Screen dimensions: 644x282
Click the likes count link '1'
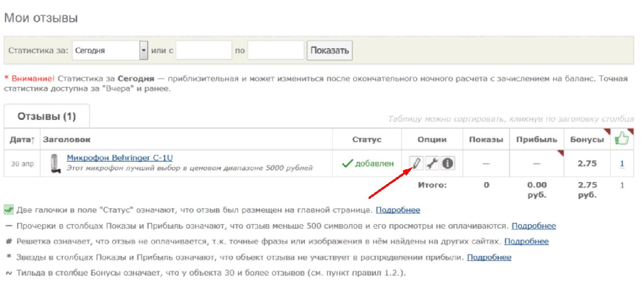(x=622, y=164)
